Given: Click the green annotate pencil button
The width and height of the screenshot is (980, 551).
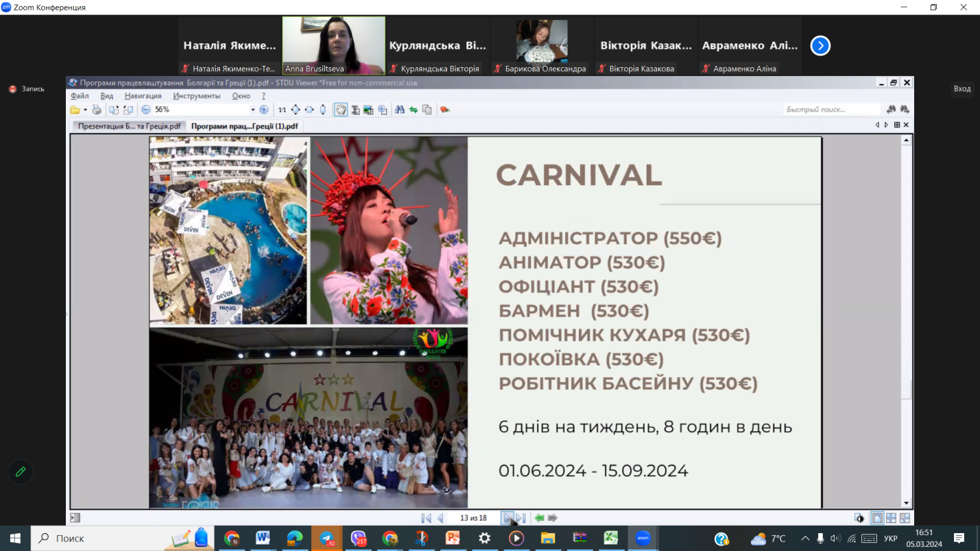Looking at the screenshot, I should [21, 472].
